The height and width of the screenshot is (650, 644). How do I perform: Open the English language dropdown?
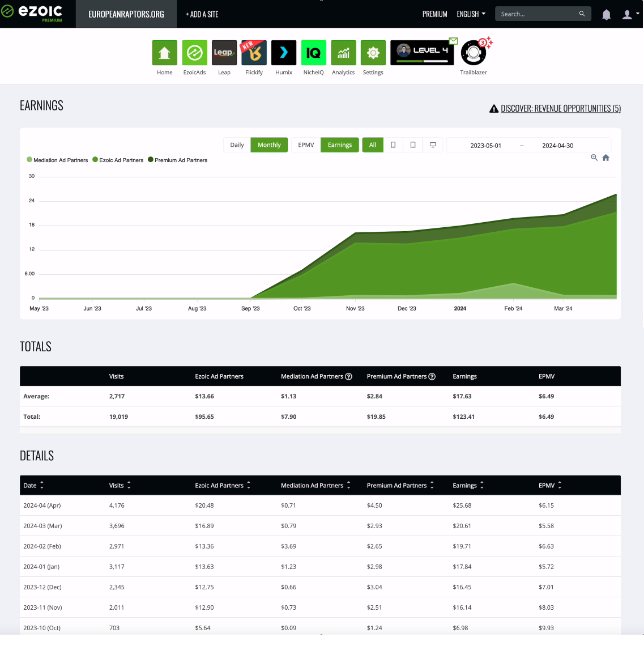coord(471,14)
